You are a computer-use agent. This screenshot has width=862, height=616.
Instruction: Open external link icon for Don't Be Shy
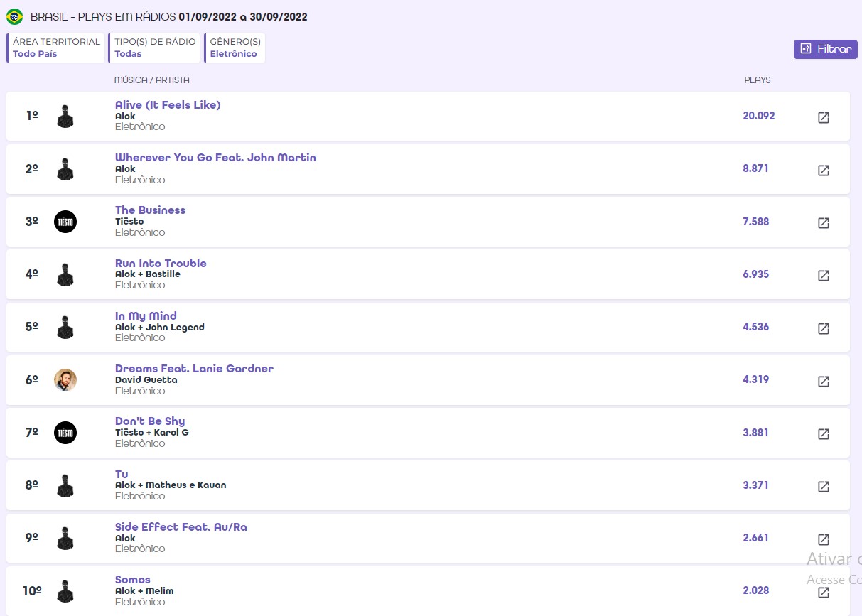coord(824,434)
